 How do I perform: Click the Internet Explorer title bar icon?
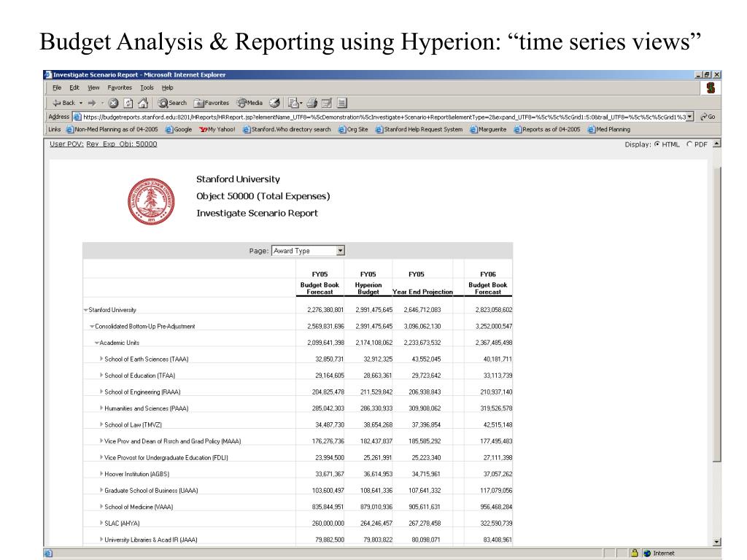tap(47, 75)
